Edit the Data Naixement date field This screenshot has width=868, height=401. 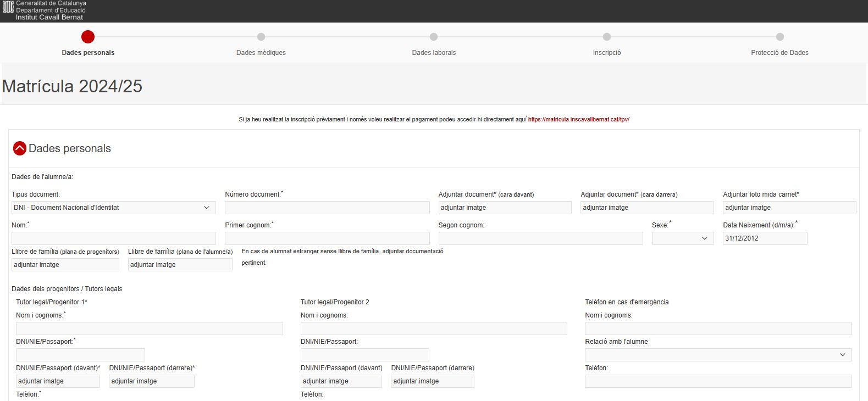click(x=765, y=238)
